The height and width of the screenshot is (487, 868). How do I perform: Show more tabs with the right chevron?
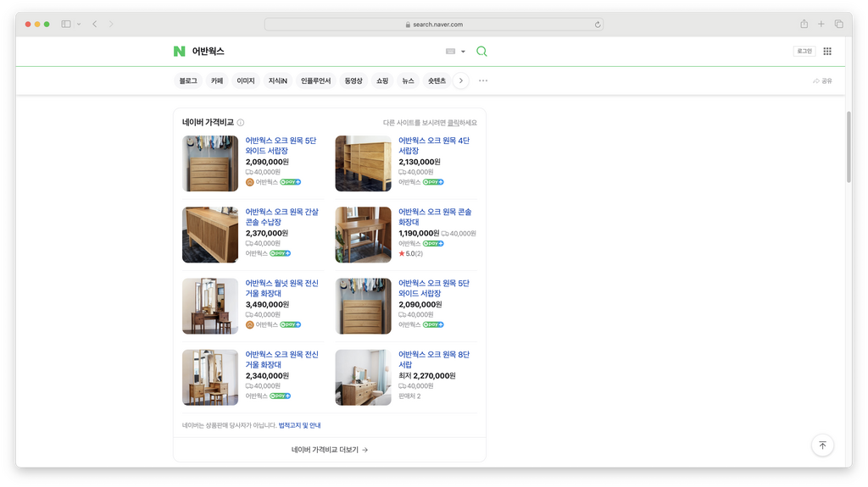click(460, 80)
